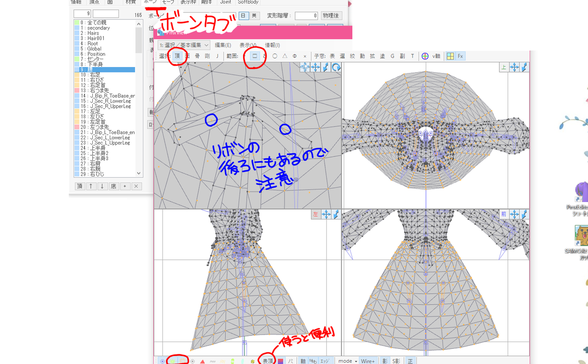This screenshot has width=588, height=364.
Task: Select vertex selection mode 頂 in toolbar
Action: pyautogui.click(x=177, y=56)
